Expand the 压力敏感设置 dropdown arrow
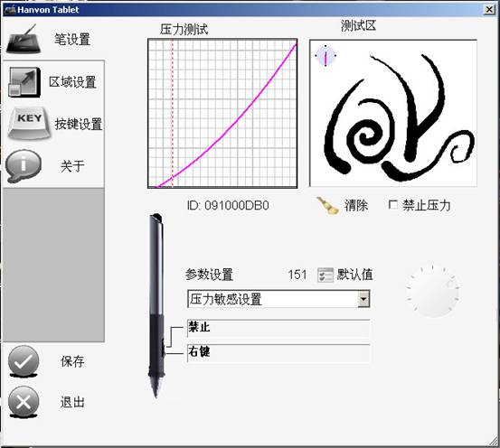 363,299
